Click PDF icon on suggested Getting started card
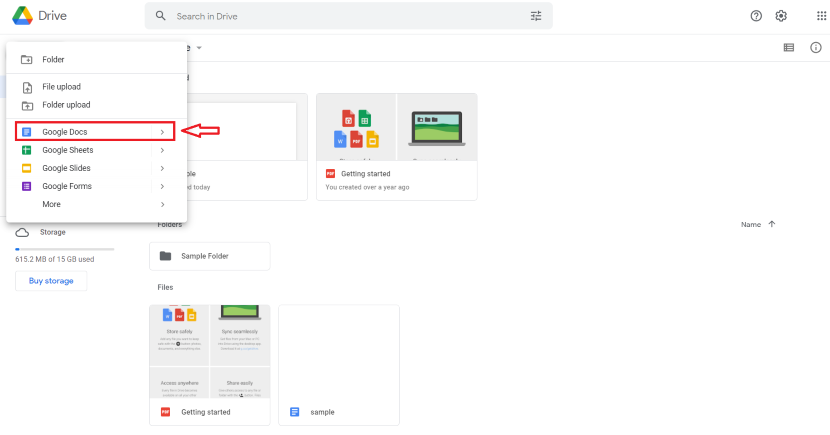The image size is (830, 435). pyautogui.click(x=330, y=174)
